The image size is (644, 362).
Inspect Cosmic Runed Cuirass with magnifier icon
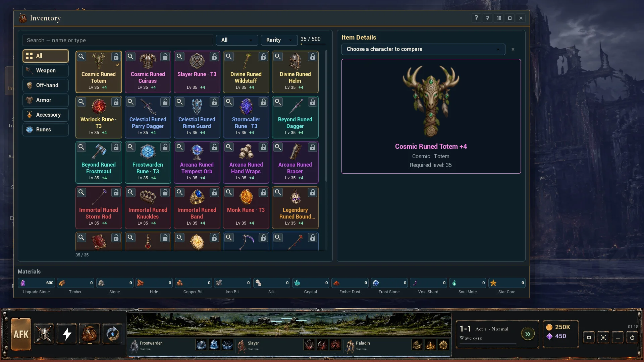coord(130,57)
